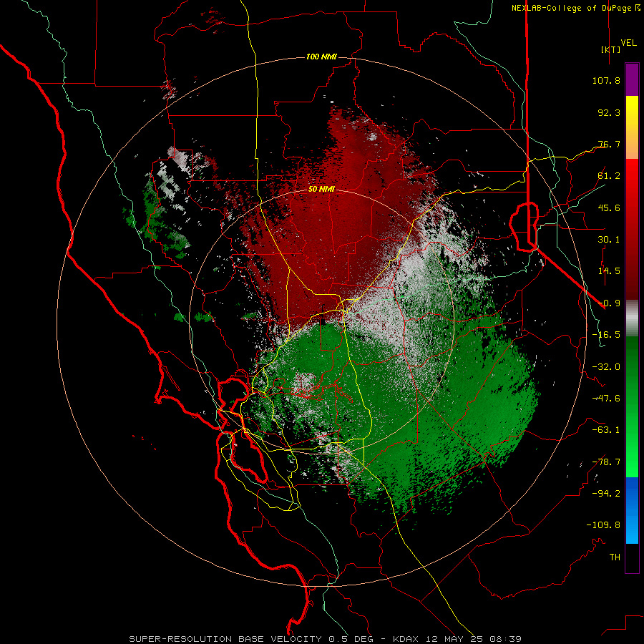
Task: Click the 100 NMI range ring label
Action: (x=321, y=57)
